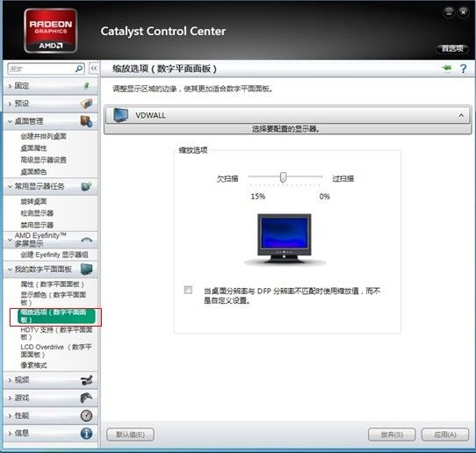Open LCD Overdrive（数字平面面板）page
This screenshot has width=476, height=453.
[56, 351]
